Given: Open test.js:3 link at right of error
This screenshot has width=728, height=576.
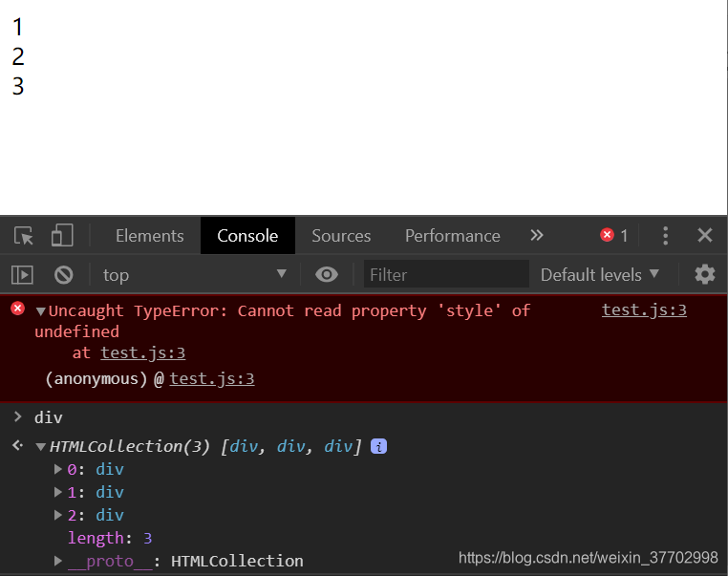Looking at the screenshot, I should click(644, 310).
